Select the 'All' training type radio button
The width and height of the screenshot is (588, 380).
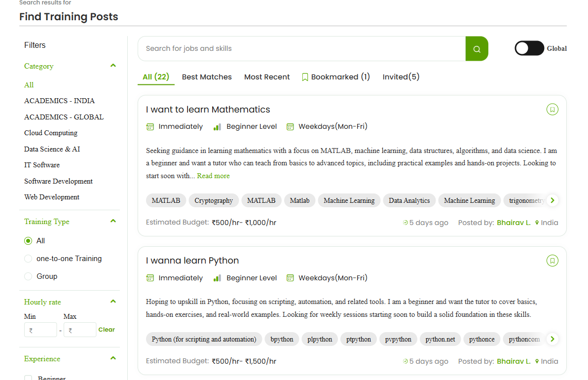[x=28, y=241]
